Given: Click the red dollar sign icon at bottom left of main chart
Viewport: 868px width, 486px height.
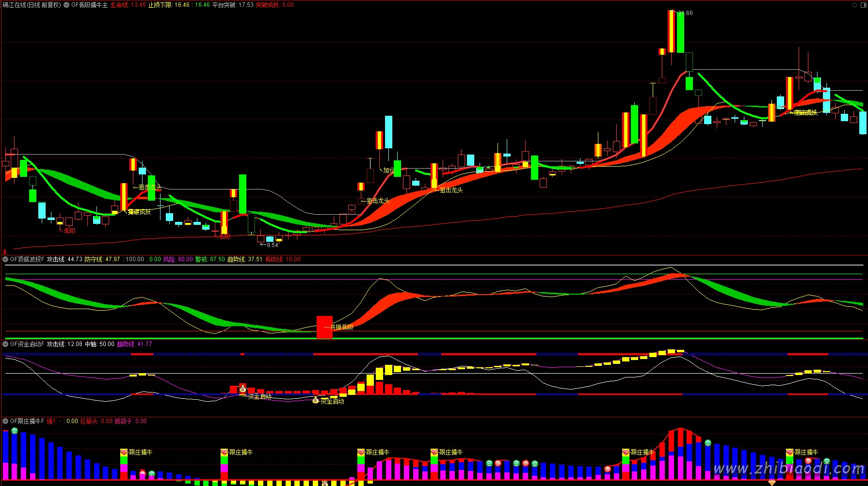Looking at the screenshot, I should pyautogui.click(x=5, y=252).
